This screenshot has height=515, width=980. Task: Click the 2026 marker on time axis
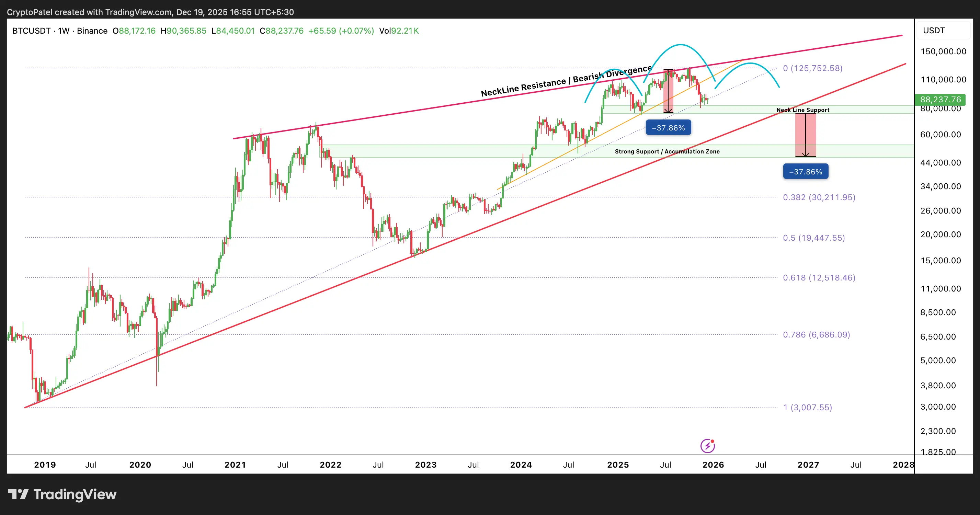click(x=713, y=465)
